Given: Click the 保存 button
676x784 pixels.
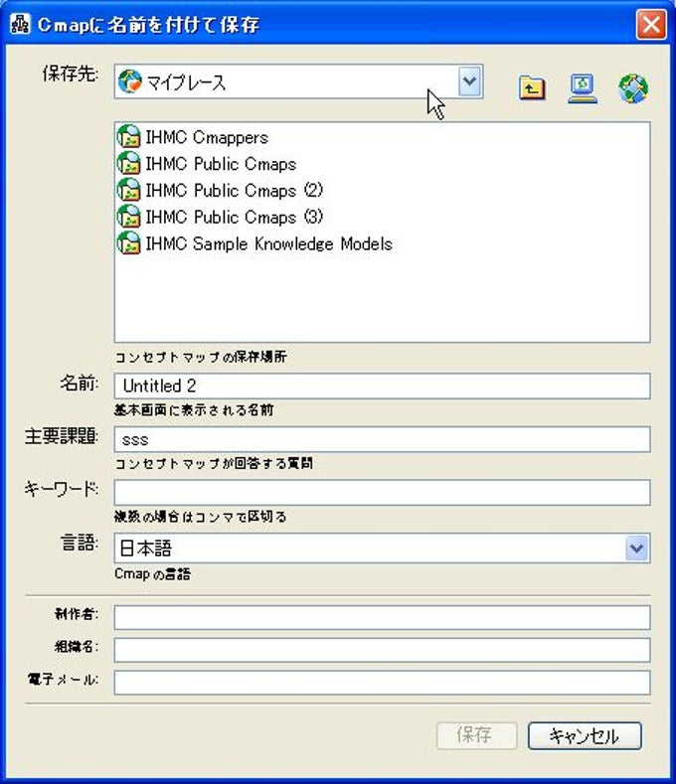Looking at the screenshot, I should click(x=476, y=735).
